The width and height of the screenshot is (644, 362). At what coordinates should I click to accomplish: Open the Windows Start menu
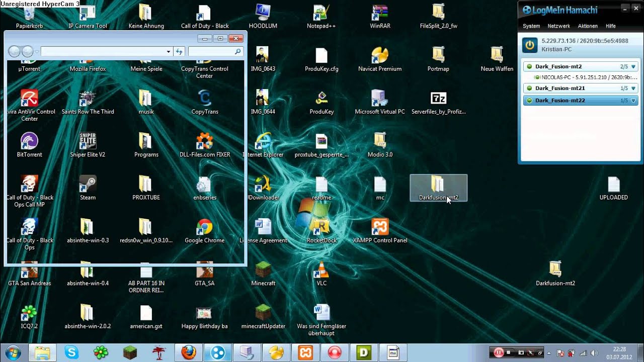coord(12,352)
